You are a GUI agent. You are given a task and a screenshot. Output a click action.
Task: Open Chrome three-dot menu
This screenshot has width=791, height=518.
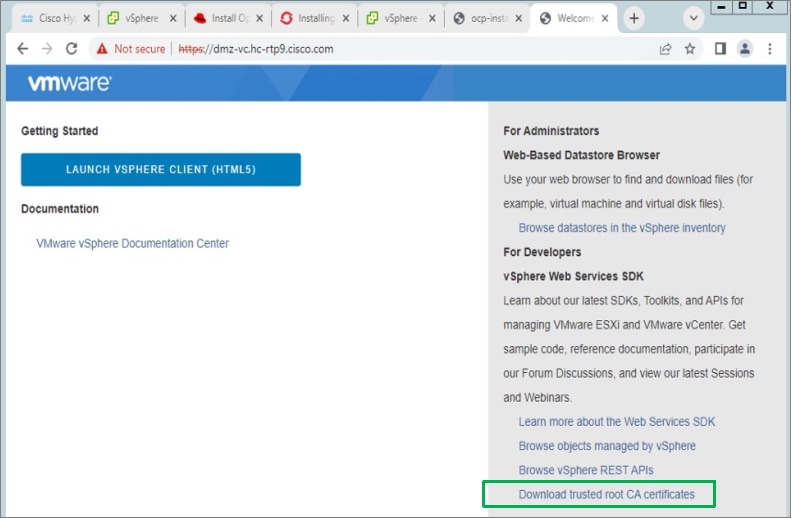tap(770, 49)
